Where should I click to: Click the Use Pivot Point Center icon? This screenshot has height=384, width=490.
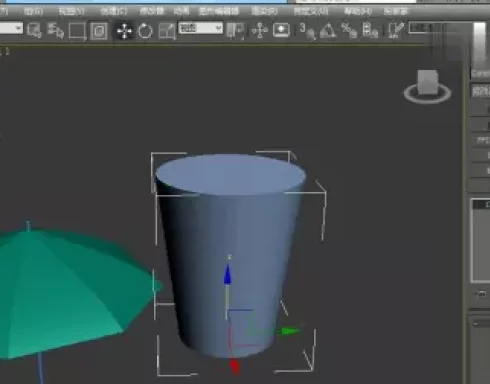[235, 30]
